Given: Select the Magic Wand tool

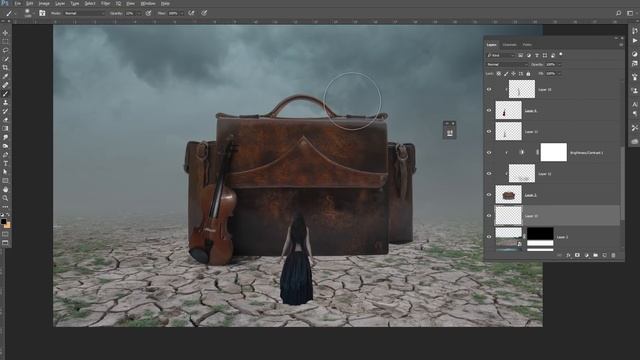Looking at the screenshot, I should pyautogui.click(x=5, y=59).
